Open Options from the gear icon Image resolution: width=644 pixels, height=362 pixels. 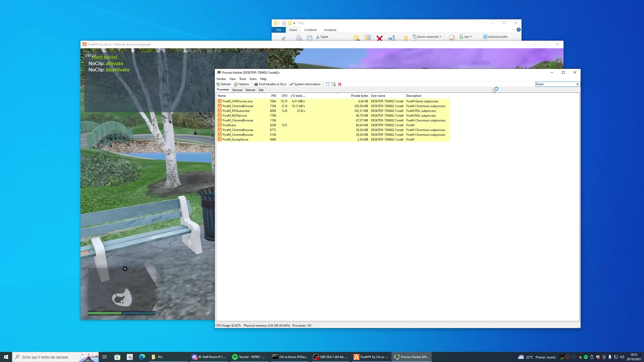(x=241, y=84)
